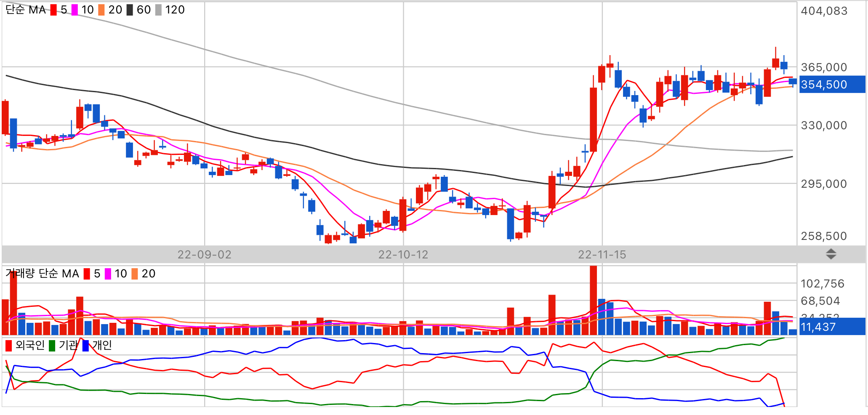The image size is (868, 415).
Task: Click the orange volume MA 20 swatch
Action: 135,274
